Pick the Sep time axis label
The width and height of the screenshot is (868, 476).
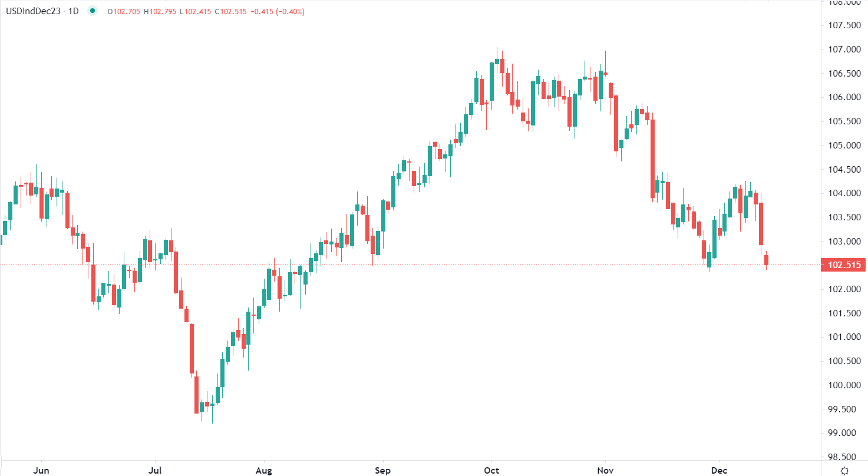pos(383,470)
